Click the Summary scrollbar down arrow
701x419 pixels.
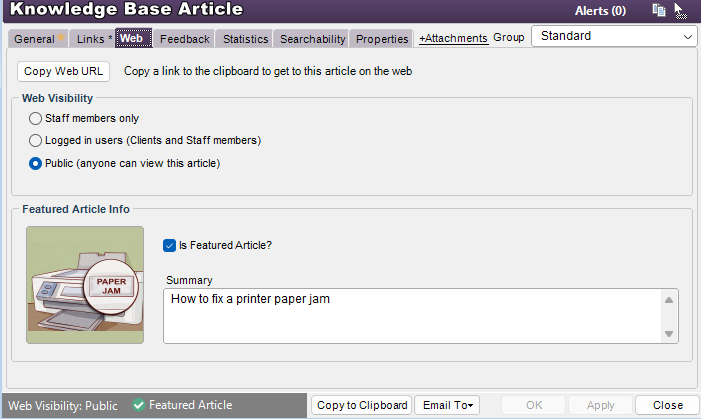tap(669, 334)
